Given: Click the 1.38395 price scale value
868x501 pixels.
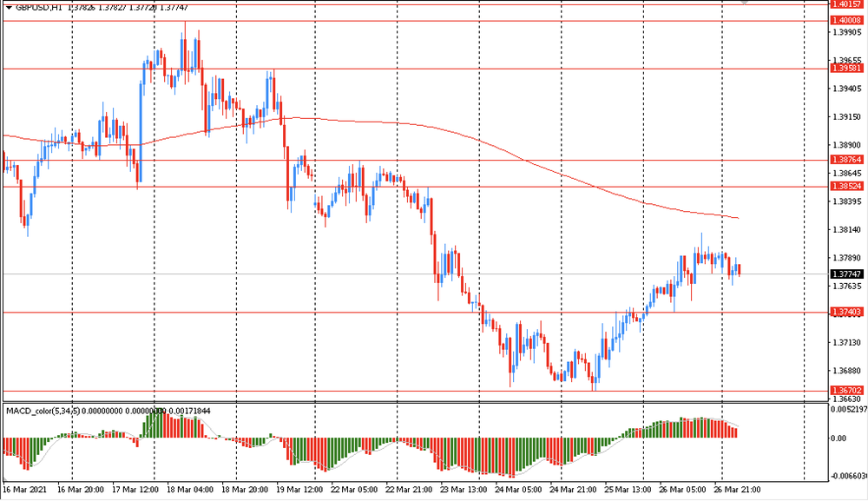Looking at the screenshot, I should (847, 201).
